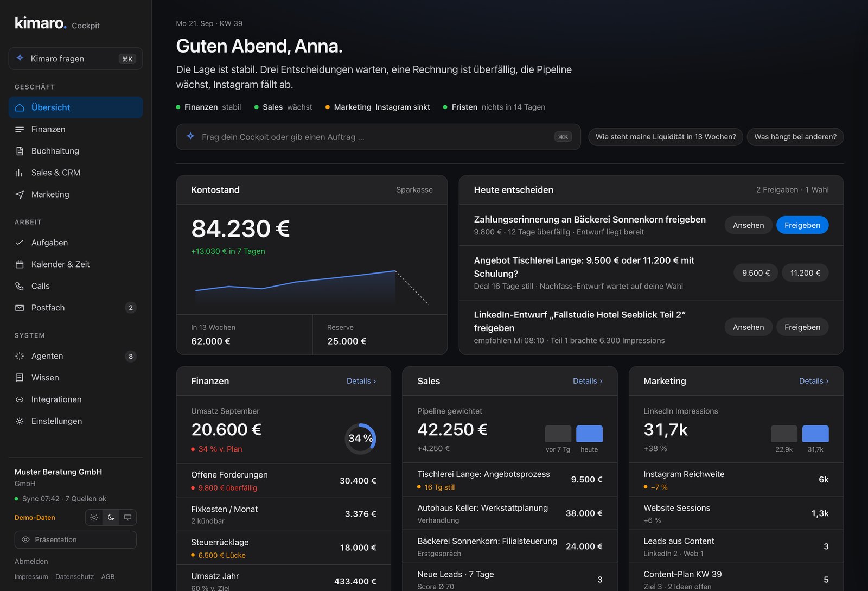Expand Sales card via Details chevron
Viewport: 868px width, 591px height.
tap(588, 381)
